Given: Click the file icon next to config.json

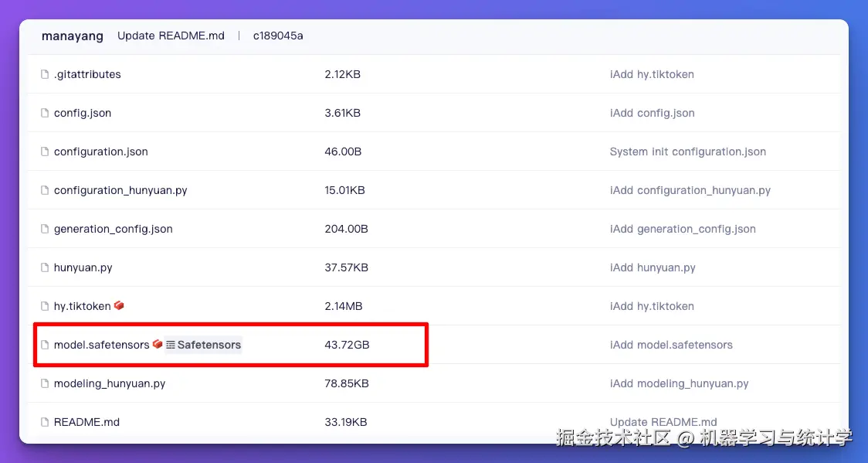Looking at the screenshot, I should pos(44,113).
